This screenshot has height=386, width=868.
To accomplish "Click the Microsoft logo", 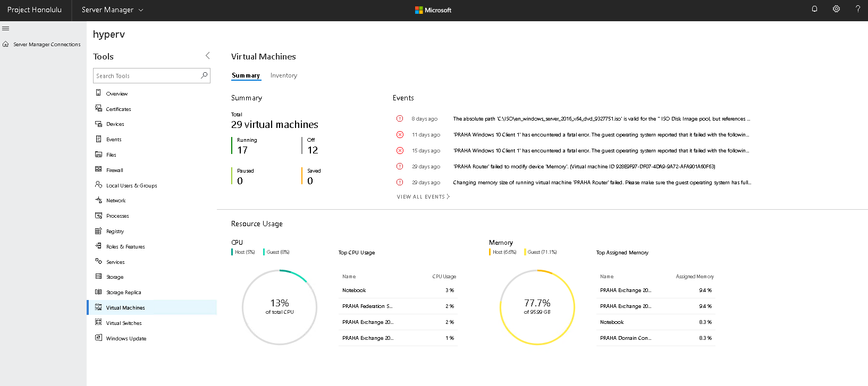I will point(433,10).
